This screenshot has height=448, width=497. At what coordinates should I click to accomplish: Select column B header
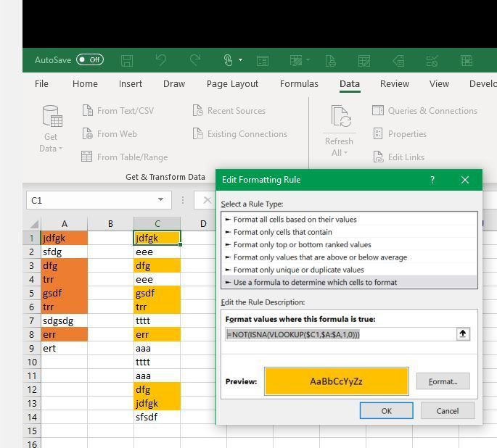point(110,223)
